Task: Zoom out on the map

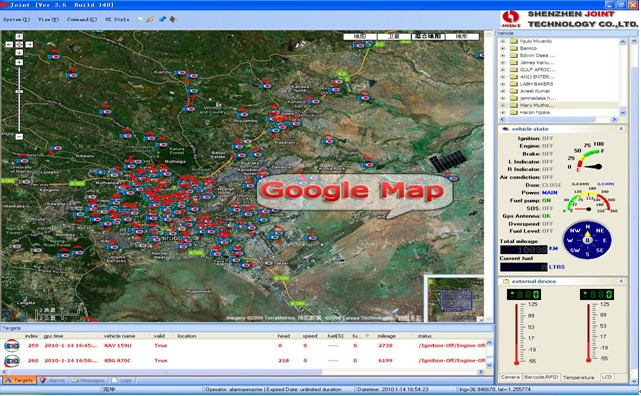Action: (x=19, y=136)
